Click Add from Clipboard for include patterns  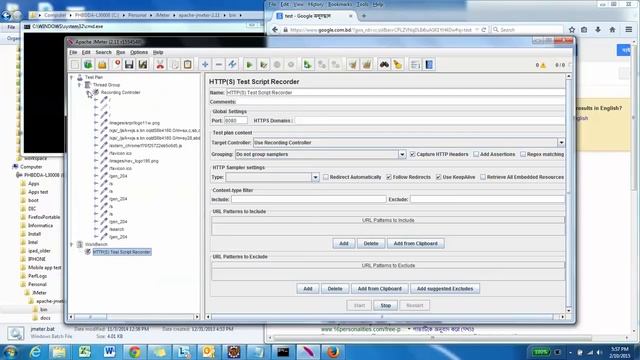point(416,244)
